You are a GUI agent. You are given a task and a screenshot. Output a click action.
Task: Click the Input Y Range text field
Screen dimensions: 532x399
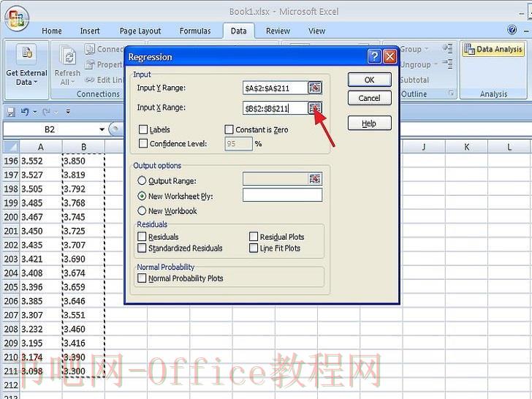pyautogui.click(x=275, y=88)
